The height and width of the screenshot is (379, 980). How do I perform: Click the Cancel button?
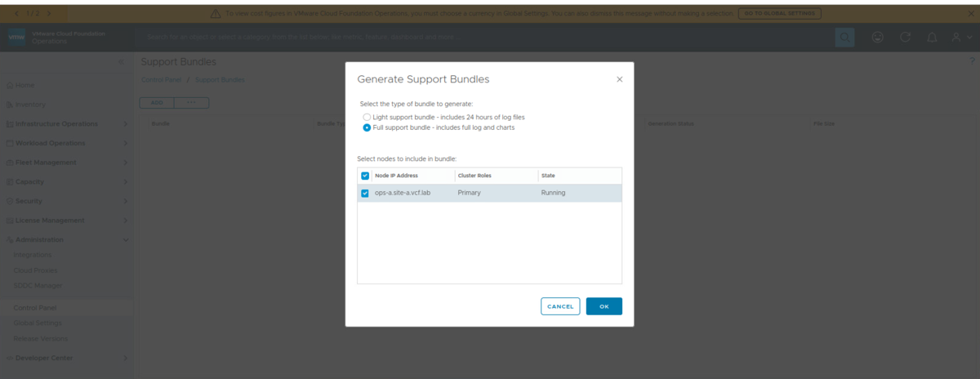pos(560,306)
